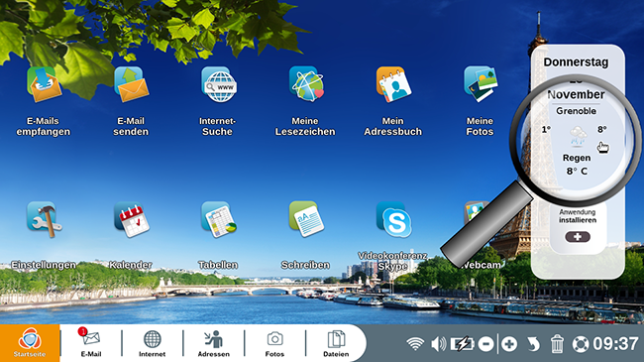Open the trash bin icon
The width and height of the screenshot is (644, 362).
(x=557, y=344)
